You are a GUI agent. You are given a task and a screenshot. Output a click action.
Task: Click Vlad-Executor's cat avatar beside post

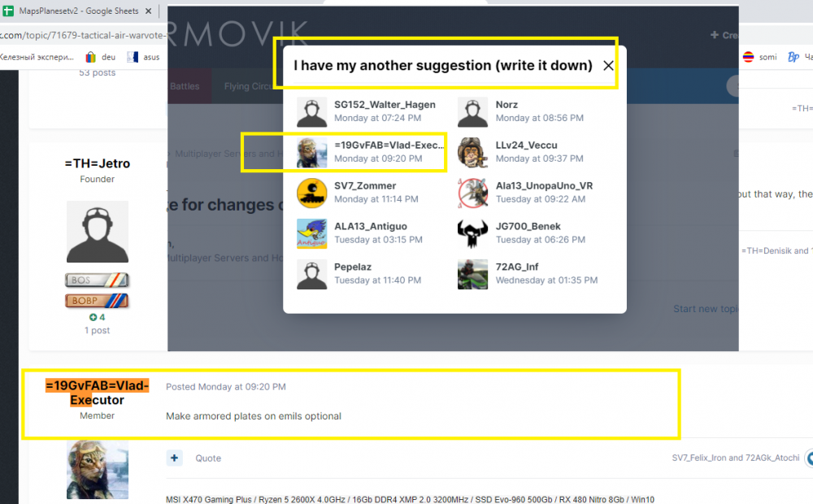pos(98,469)
